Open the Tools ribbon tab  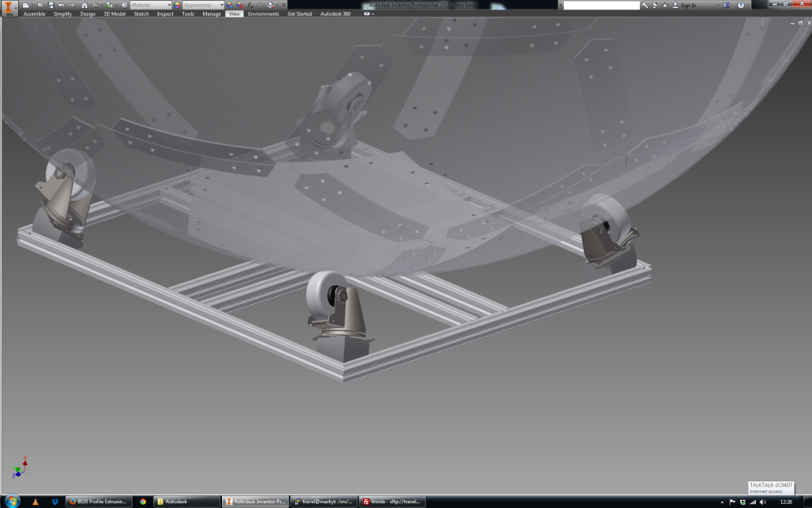pyautogui.click(x=188, y=14)
